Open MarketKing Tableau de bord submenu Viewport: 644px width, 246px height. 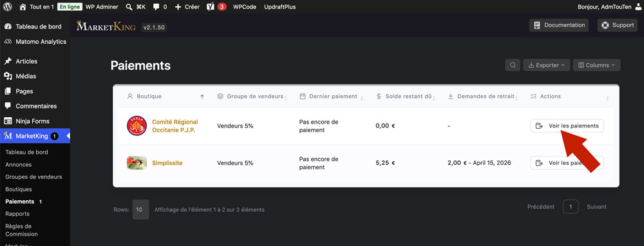click(26, 152)
